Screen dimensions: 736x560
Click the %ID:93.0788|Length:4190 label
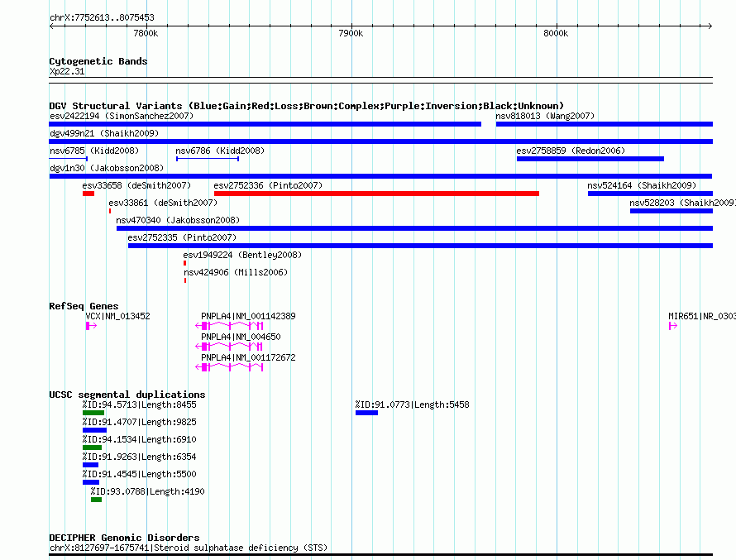pos(147,491)
